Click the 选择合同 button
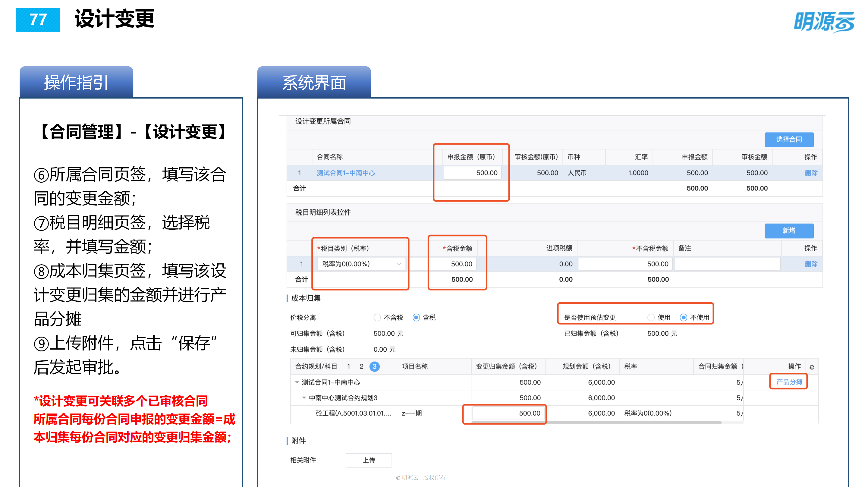 789,140
